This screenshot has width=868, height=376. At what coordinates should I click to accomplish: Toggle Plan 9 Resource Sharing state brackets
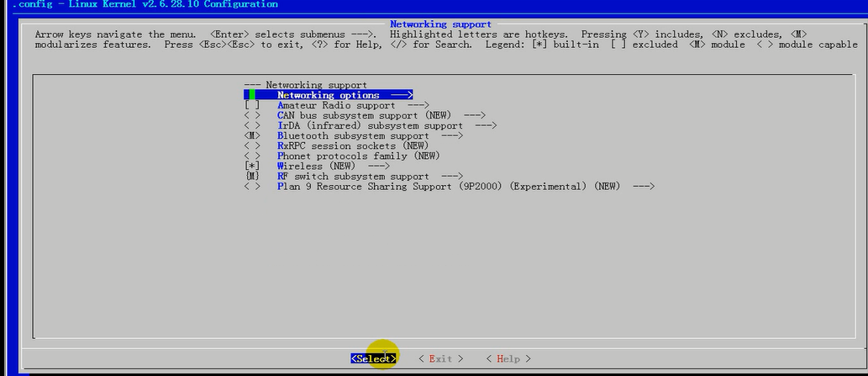[252, 187]
